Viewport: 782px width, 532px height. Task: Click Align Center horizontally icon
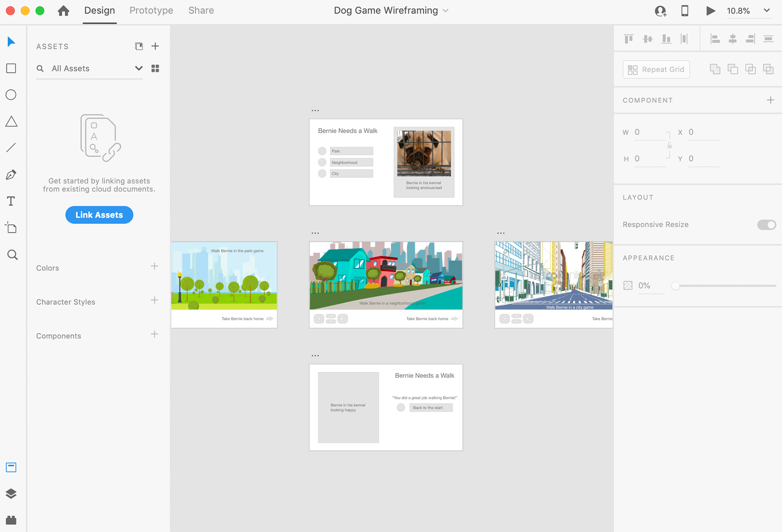point(733,39)
